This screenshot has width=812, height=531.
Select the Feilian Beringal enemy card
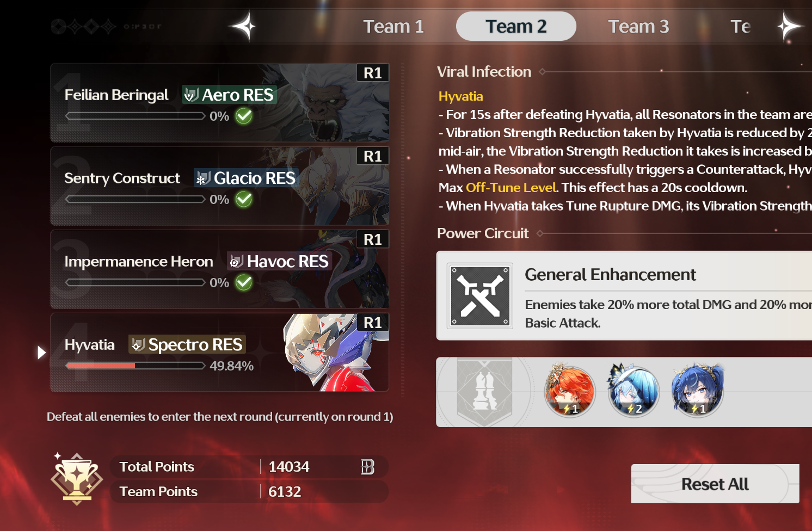coord(220,103)
